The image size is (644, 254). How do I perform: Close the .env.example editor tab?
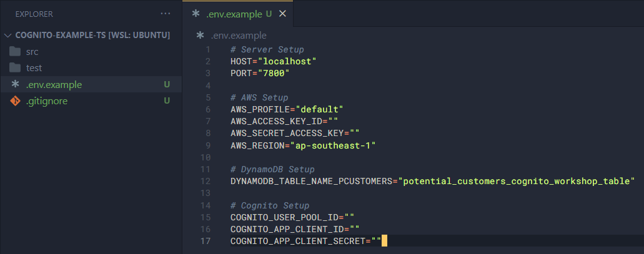pyautogui.click(x=282, y=14)
